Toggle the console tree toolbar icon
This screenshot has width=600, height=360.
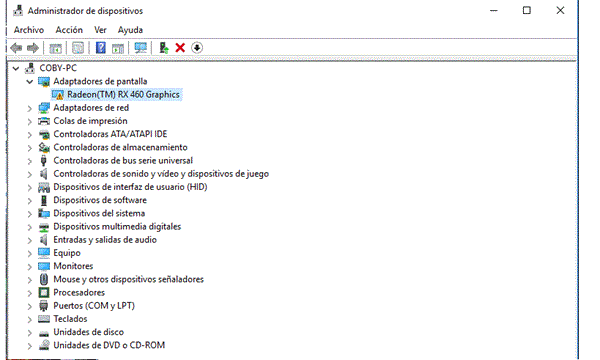(55, 48)
